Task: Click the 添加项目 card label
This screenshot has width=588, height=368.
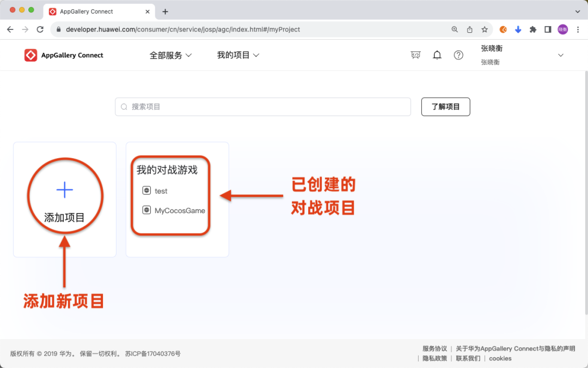Action: (x=64, y=218)
